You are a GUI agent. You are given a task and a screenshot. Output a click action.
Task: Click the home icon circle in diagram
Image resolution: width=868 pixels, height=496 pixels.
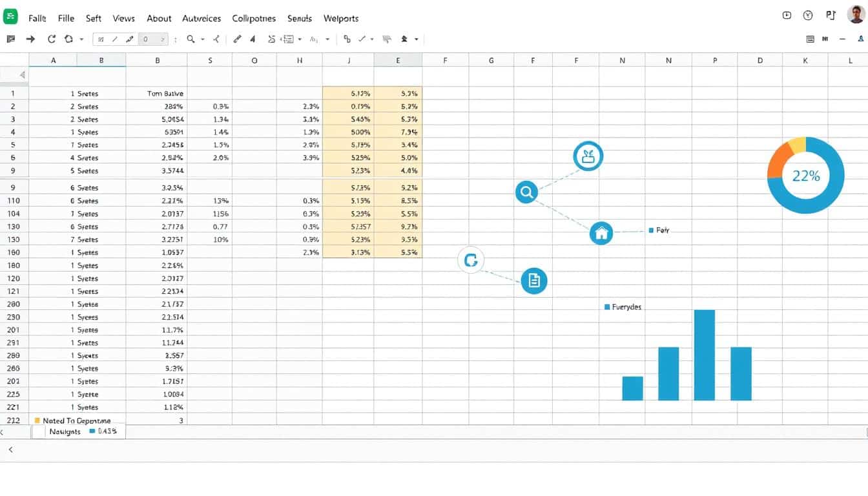pyautogui.click(x=601, y=232)
